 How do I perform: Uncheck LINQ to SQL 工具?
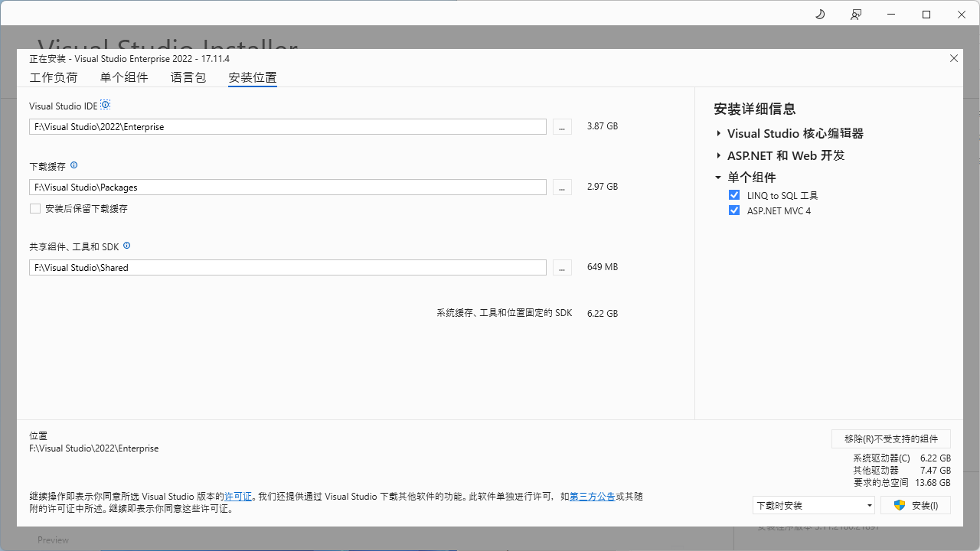coord(734,195)
